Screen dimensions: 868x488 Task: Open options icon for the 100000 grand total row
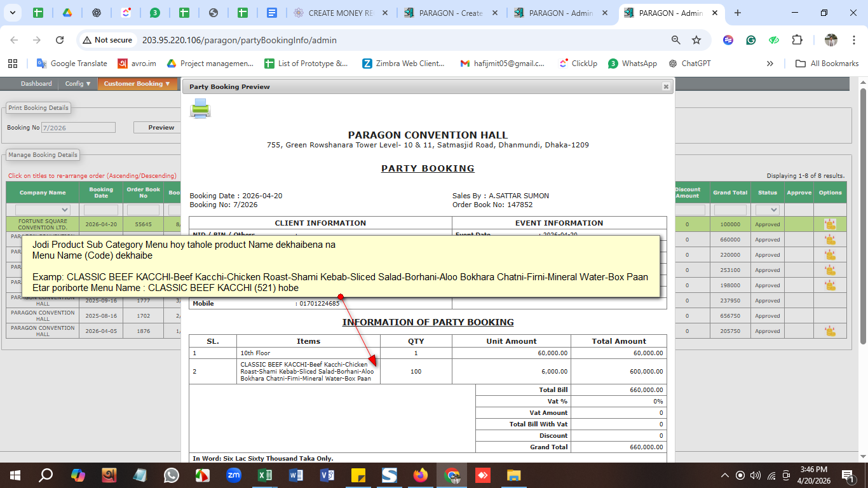[x=830, y=224]
